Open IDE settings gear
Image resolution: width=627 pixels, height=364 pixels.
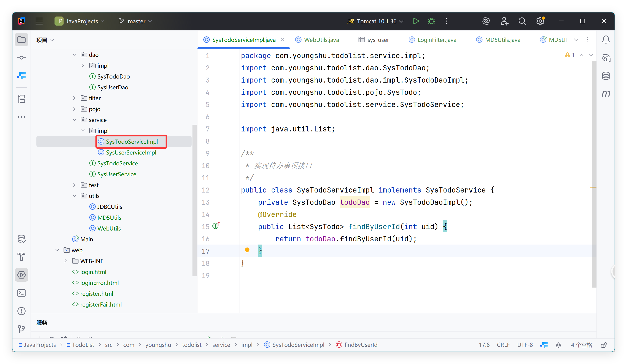point(540,21)
